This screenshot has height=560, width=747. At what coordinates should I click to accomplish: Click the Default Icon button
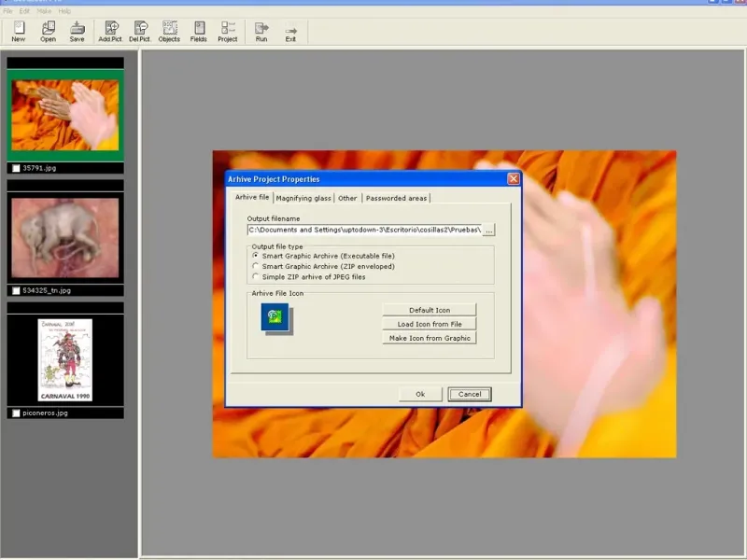click(430, 310)
